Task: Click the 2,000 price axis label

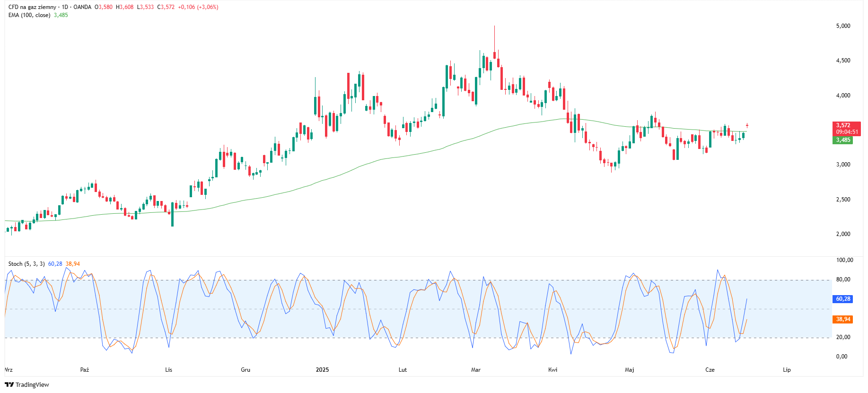Action: click(x=843, y=234)
